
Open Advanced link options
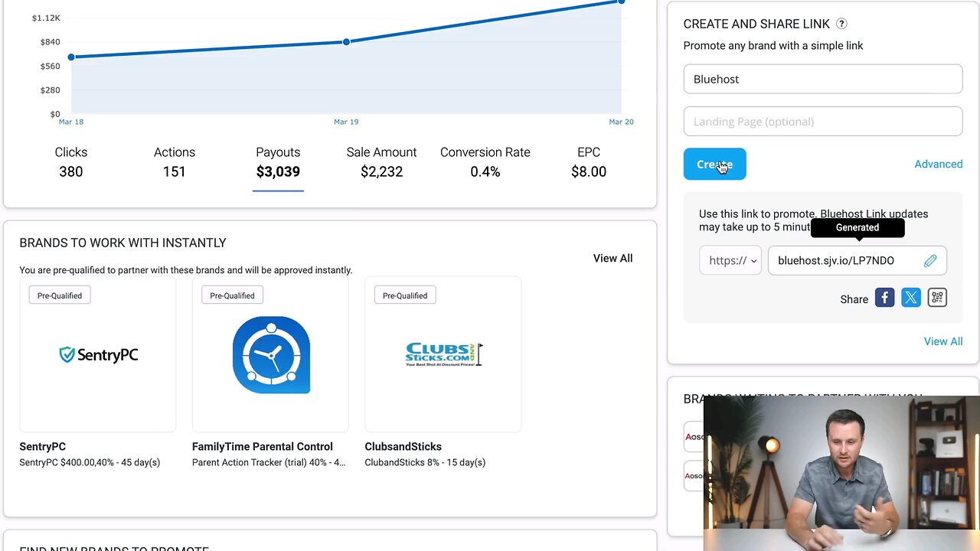tap(939, 164)
